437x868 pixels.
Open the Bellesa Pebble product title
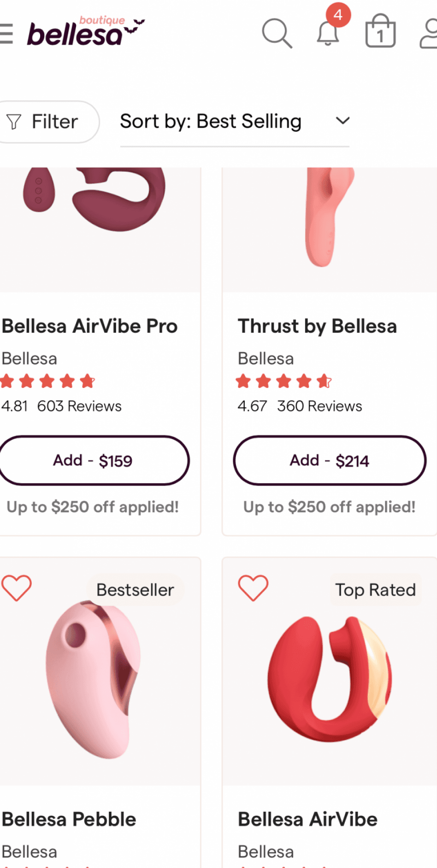tap(69, 819)
